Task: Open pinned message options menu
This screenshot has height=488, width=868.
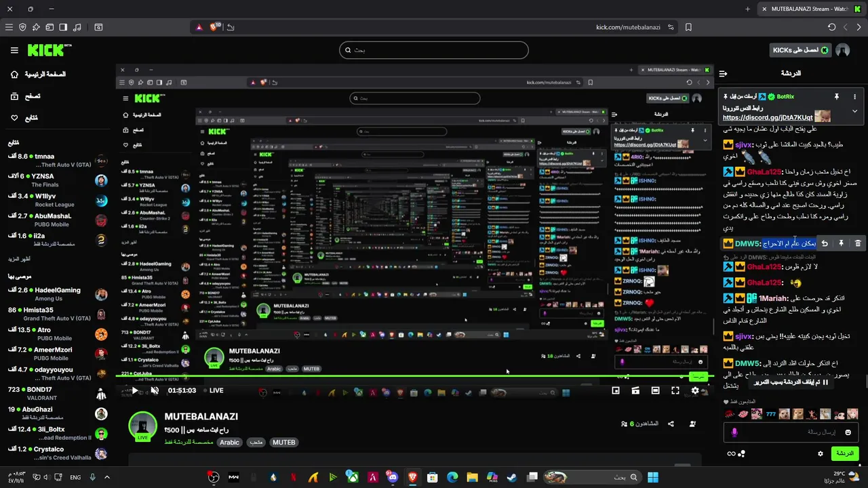Action: coord(854,97)
